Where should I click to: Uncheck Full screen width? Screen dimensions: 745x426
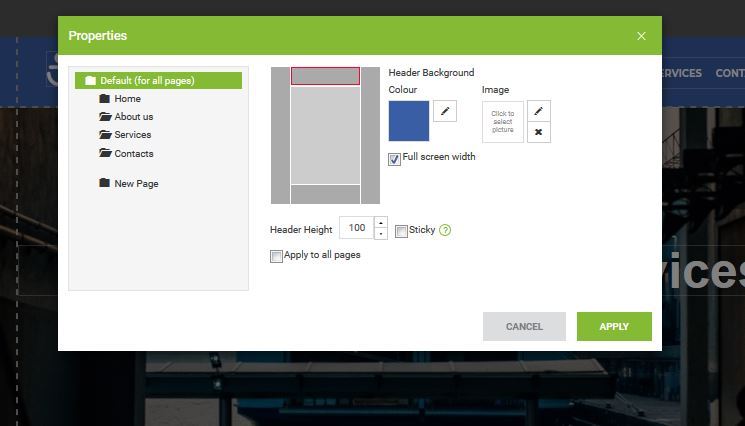(x=395, y=159)
